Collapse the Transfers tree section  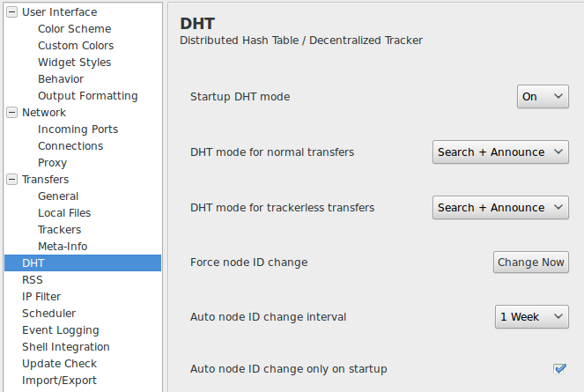coord(12,179)
